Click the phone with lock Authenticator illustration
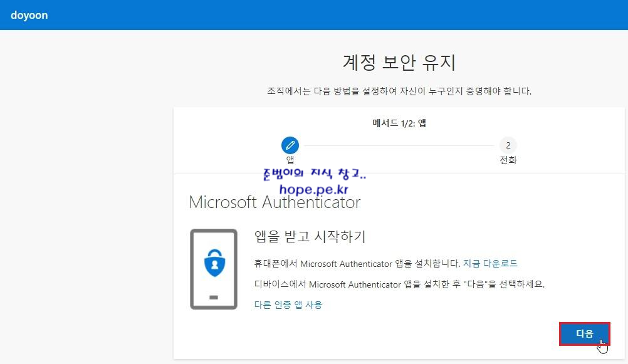Image resolution: width=628 pixels, height=364 pixels. tap(214, 269)
